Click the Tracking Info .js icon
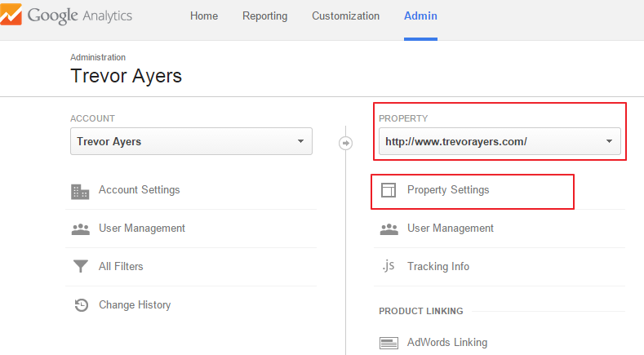Screen dimensions: 644x355 click(389, 266)
